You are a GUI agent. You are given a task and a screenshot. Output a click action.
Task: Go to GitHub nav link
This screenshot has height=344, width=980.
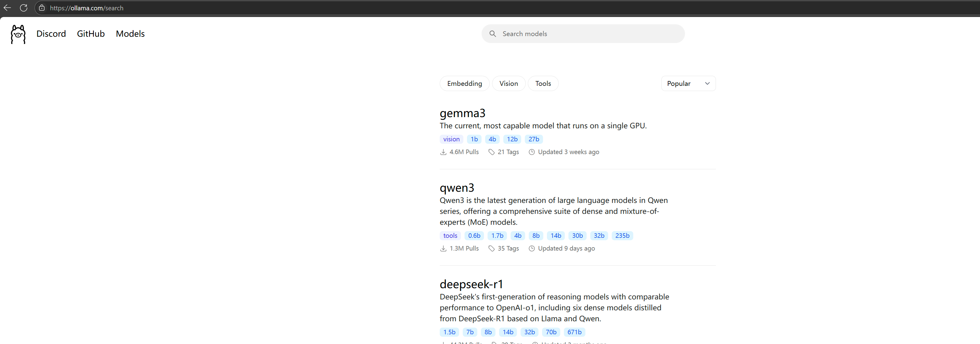[91, 34]
